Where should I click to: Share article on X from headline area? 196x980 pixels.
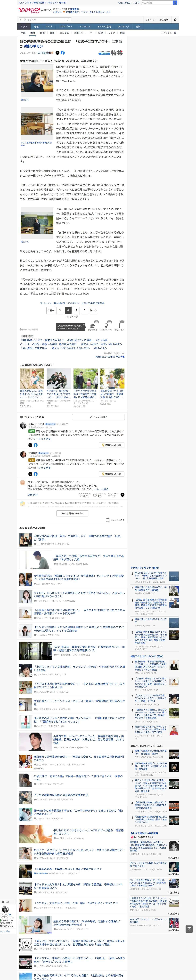57,53
